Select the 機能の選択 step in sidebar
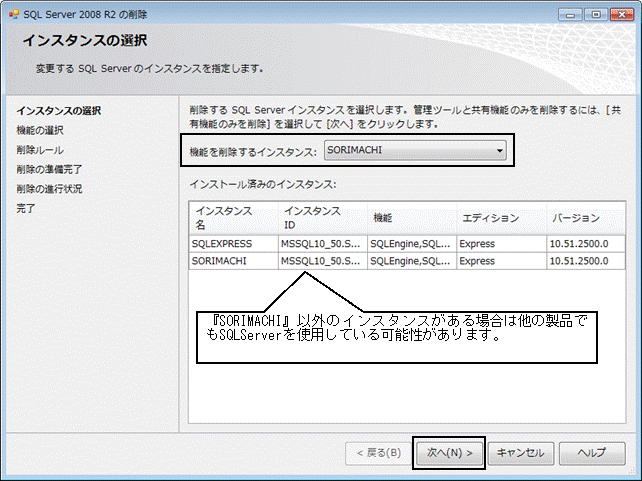The image size is (642, 481). coord(40,131)
